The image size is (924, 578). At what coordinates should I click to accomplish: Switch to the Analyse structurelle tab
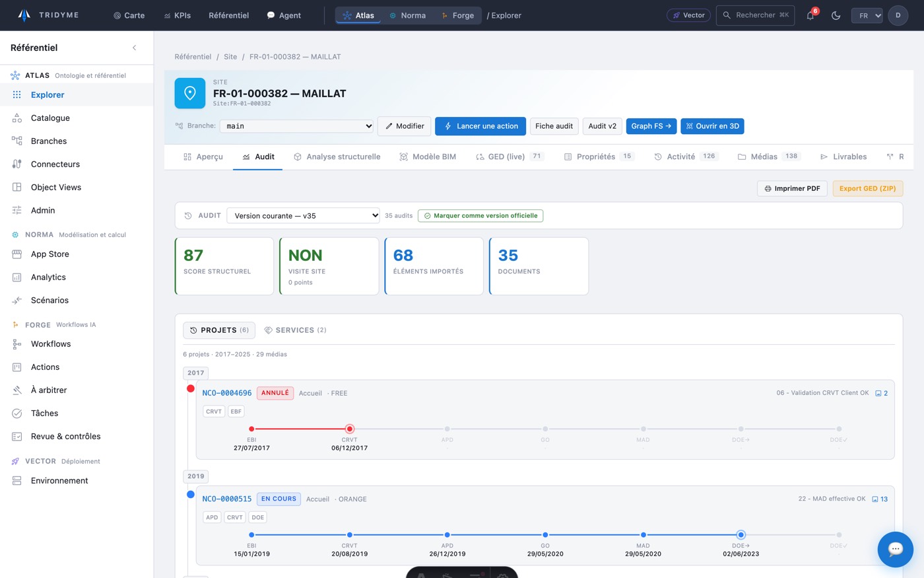click(x=337, y=157)
